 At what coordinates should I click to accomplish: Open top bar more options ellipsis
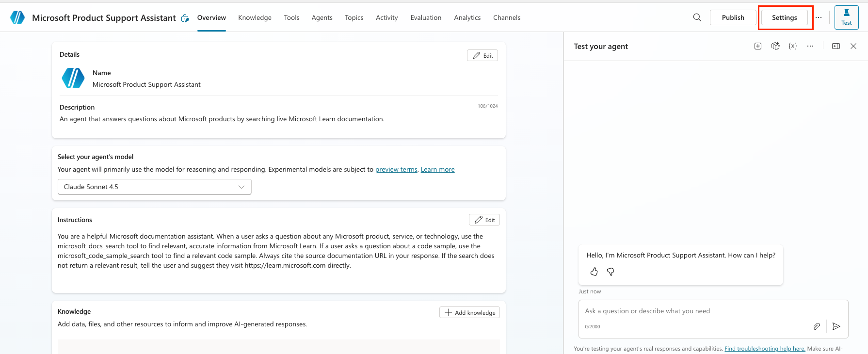click(819, 17)
